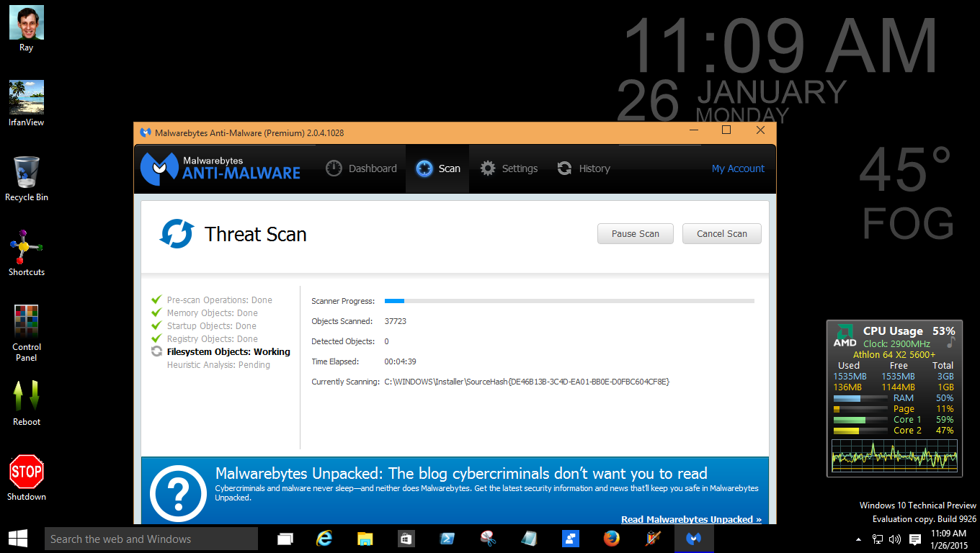Click the Pause Scan button
The height and width of the screenshot is (553, 980).
click(635, 234)
